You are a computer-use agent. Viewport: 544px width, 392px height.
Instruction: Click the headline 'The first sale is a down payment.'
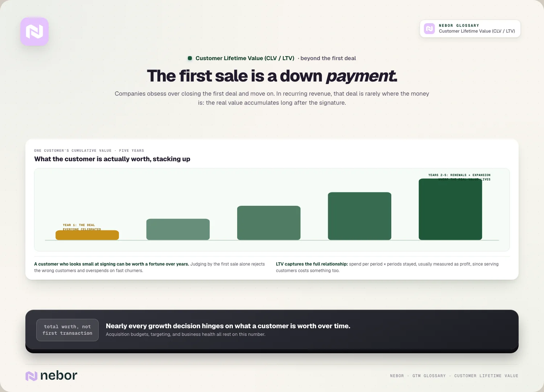click(x=272, y=76)
